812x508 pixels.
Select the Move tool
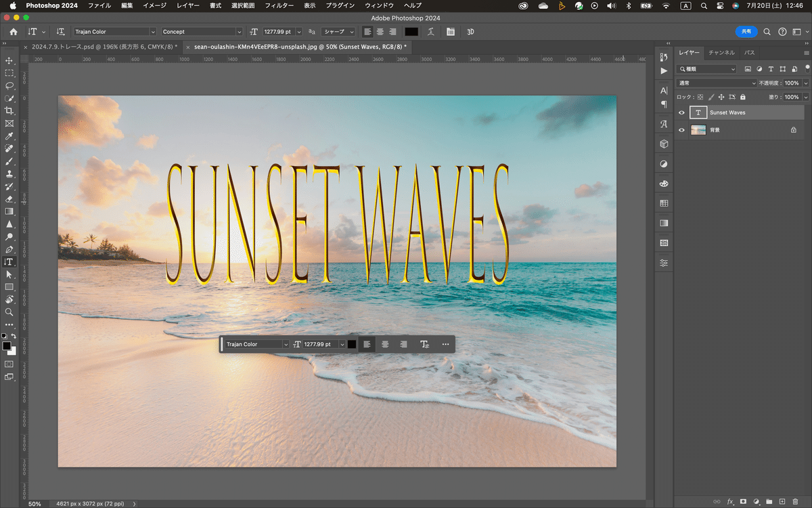(9, 60)
